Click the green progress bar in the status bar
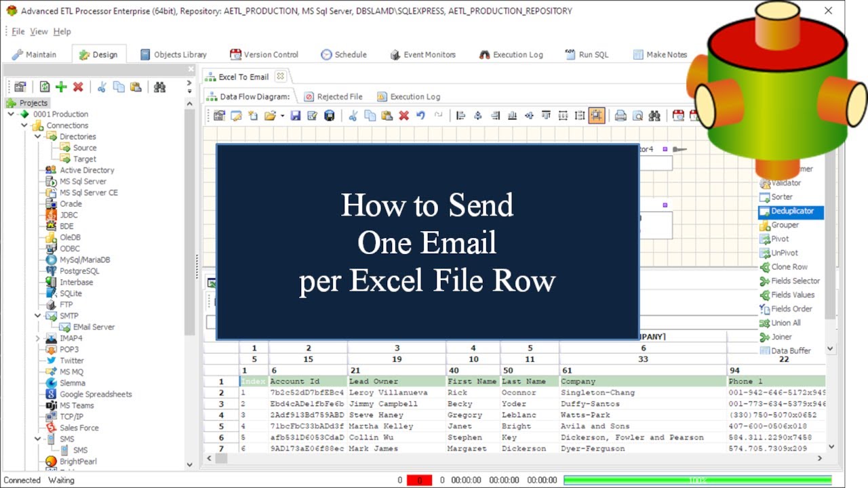 698,480
